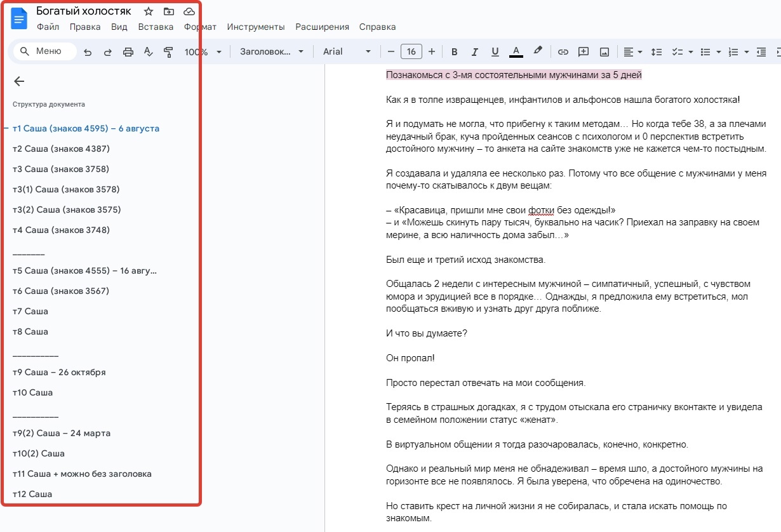The image size is (781, 532).
Task: Rename the document title Богатый холостяк
Action: 84,11
